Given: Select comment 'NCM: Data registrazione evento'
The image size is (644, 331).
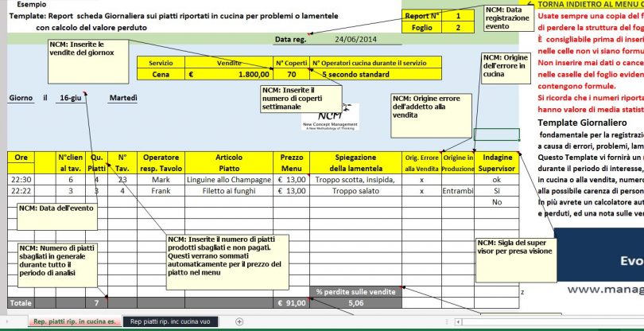Looking at the screenshot, I should click(510, 18).
